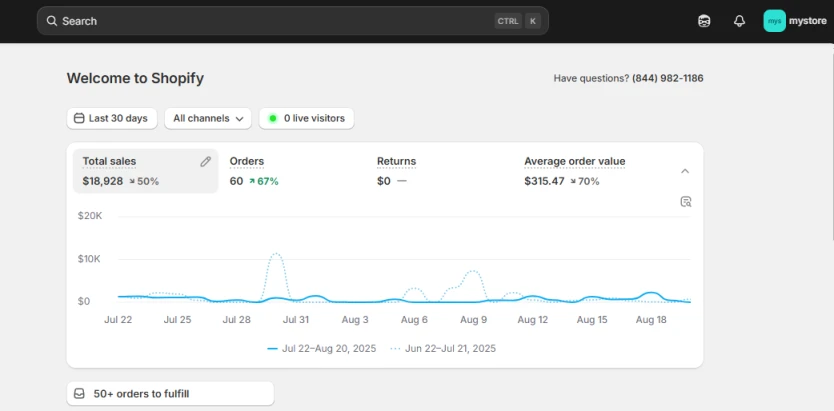This screenshot has width=834, height=411.
Task: Click the 67% orders increase indicator
Action: point(263,181)
